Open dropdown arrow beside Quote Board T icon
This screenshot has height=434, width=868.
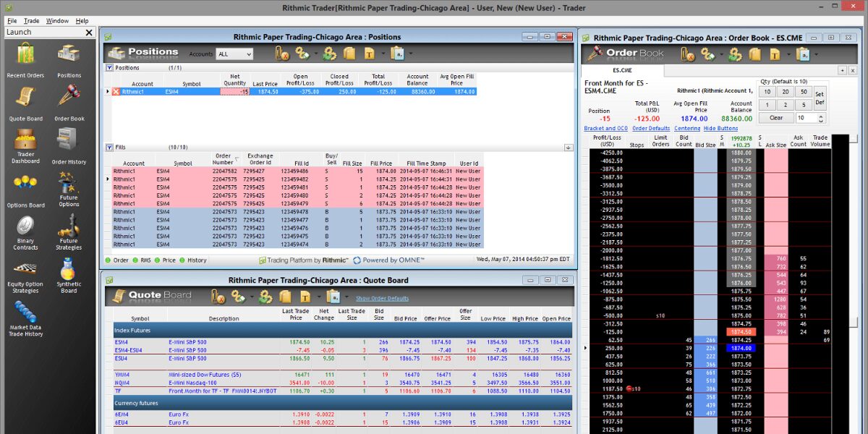318,296
